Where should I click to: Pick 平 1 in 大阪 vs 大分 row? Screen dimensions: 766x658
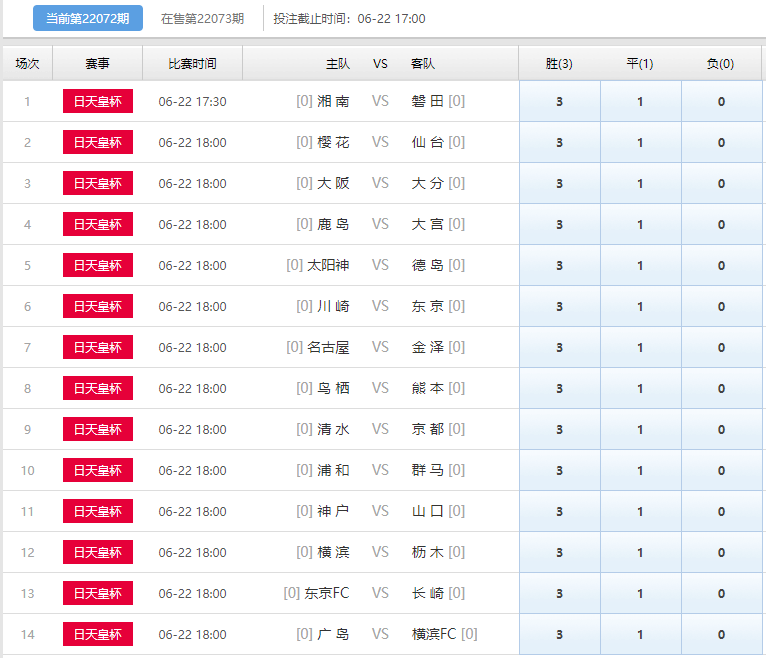click(x=640, y=184)
